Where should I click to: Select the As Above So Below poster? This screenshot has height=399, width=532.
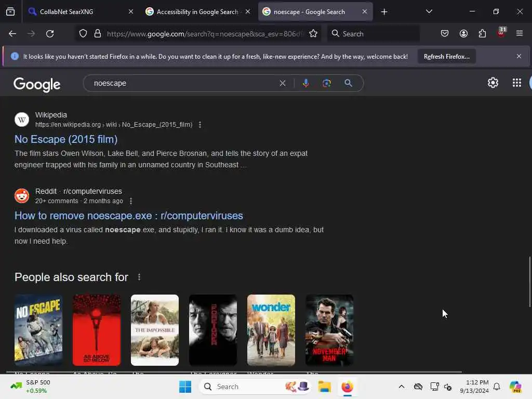pos(96,330)
